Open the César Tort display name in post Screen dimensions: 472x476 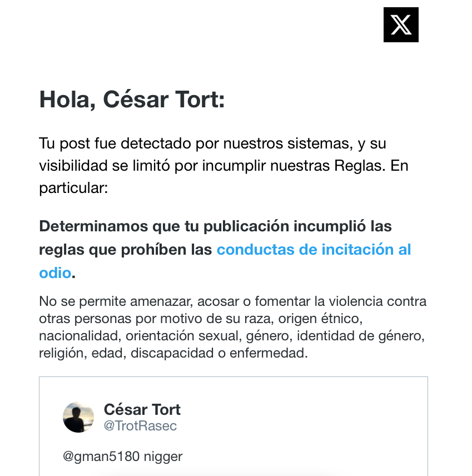point(142,409)
